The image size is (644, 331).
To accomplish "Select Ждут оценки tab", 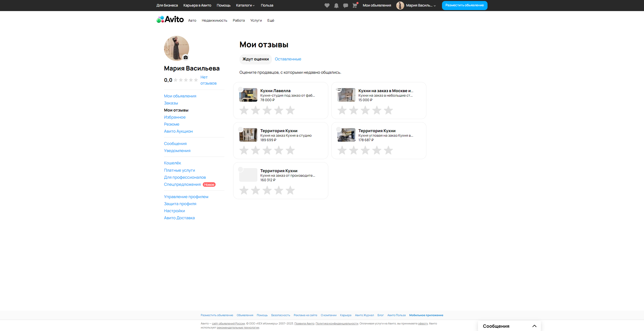I will point(255,59).
